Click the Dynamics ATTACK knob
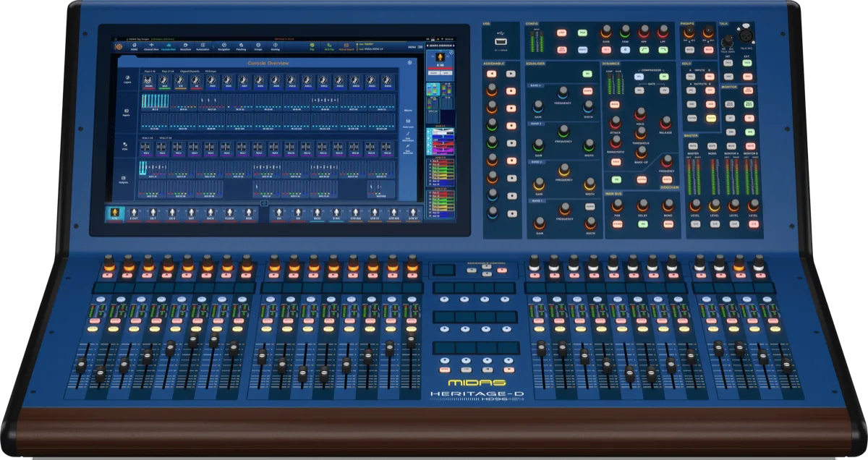The height and width of the screenshot is (460, 868). tap(615, 122)
